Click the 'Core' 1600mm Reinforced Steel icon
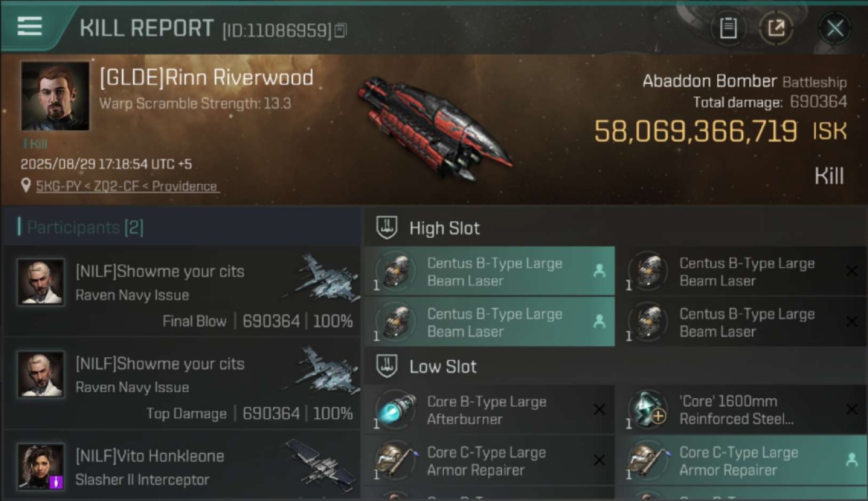The width and height of the screenshot is (868, 501). (648, 409)
